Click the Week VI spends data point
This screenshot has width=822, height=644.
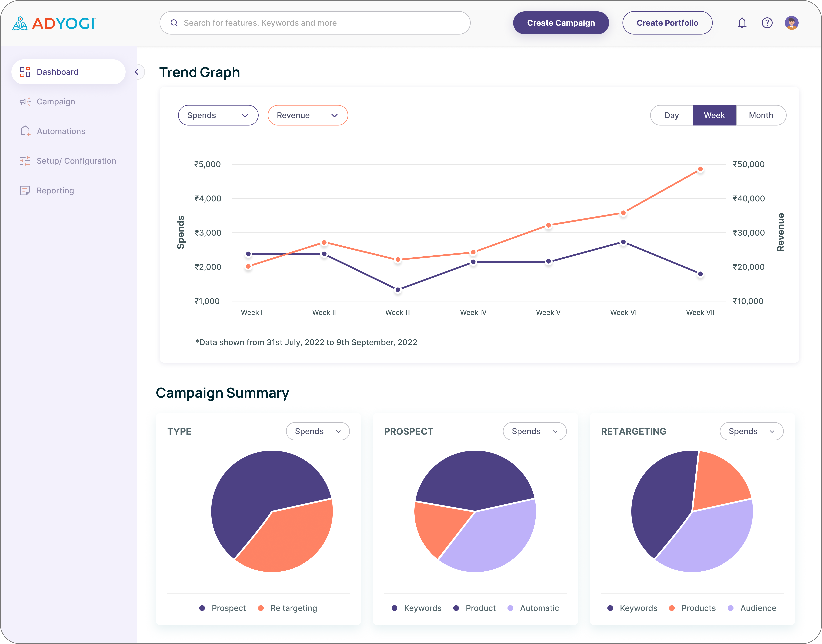point(623,242)
